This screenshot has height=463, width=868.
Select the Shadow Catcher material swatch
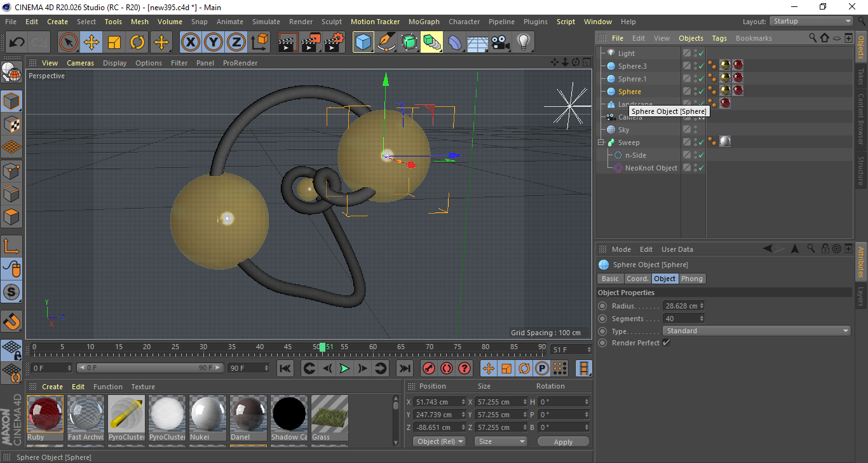[x=289, y=418]
